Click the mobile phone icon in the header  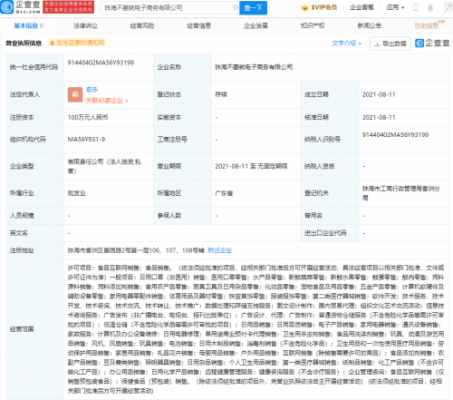(x=416, y=7)
